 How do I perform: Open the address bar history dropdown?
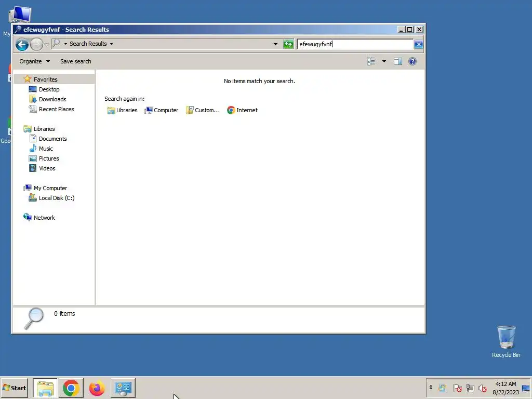coord(275,44)
